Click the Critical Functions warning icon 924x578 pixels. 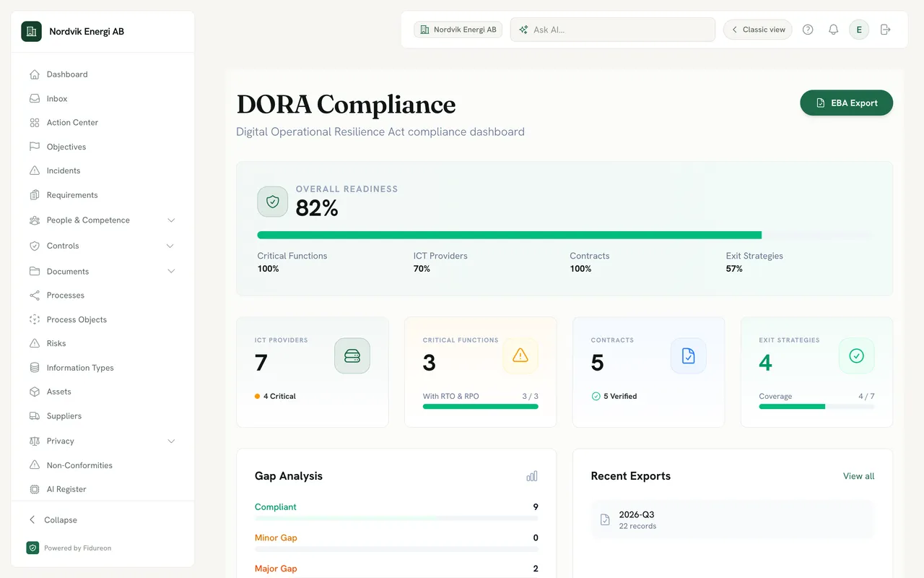(520, 356)
